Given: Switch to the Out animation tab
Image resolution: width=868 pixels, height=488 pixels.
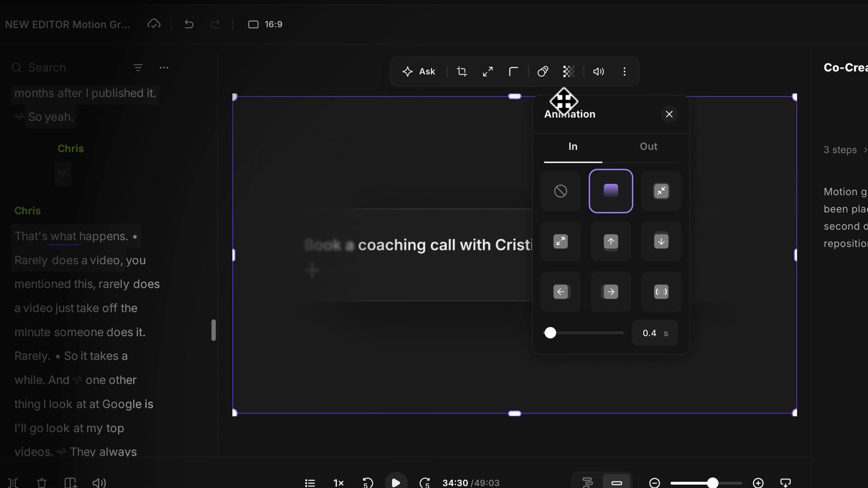Looking at the screenshot, I should [x=648, y=147].
